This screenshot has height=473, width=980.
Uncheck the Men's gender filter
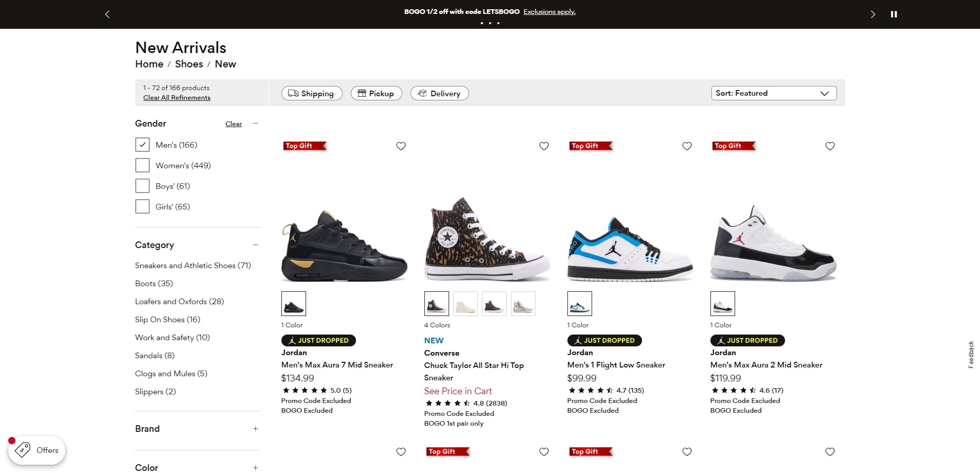[x=142, y=145]
